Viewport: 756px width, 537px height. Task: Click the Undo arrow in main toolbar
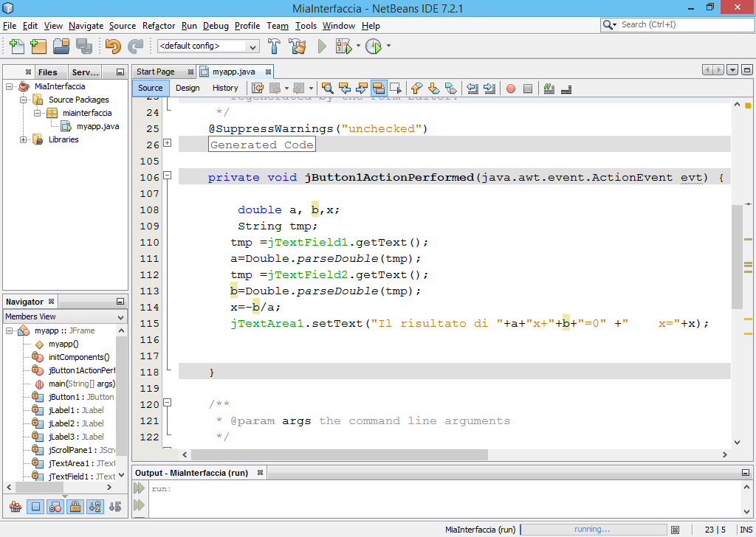(x=112, y=46)
